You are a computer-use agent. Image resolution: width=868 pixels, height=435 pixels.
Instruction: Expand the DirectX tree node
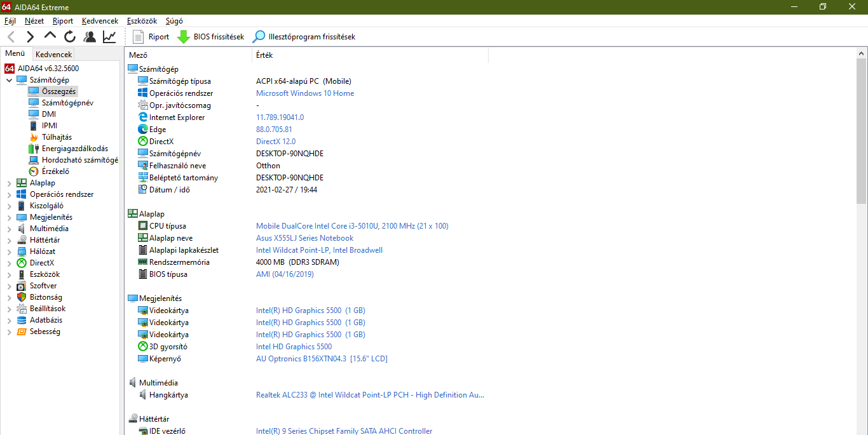click(9, 263)
